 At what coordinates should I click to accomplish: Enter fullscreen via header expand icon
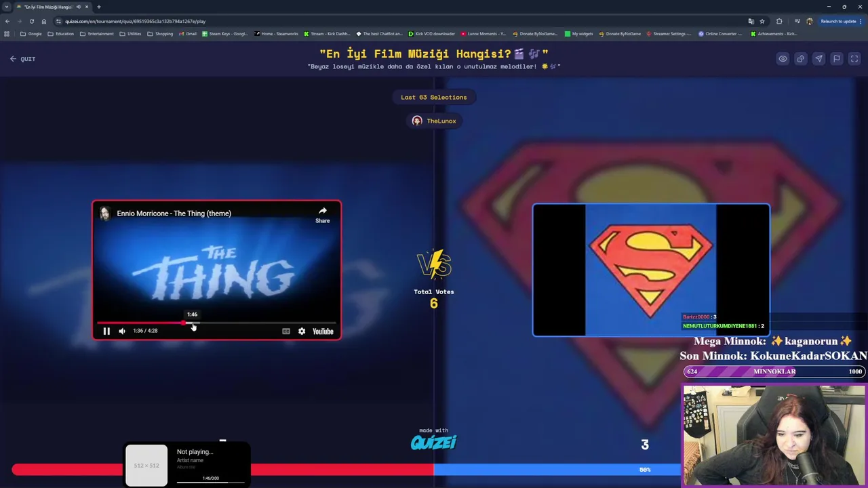pos(854,59)
